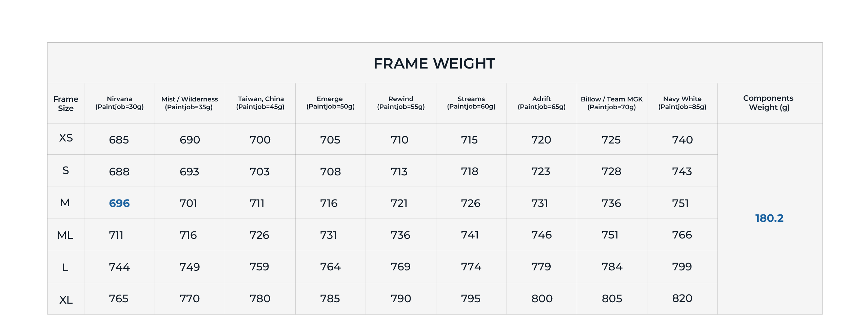868x325 pixels.
Task: Click the 685 Nirvana XS weight
Action: pyautogui.click(x=119, y=140)
